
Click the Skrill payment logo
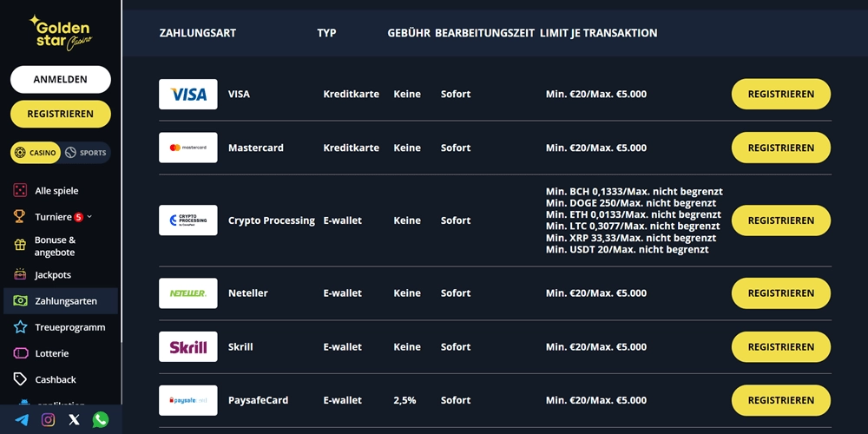click(x=188, y=347)
